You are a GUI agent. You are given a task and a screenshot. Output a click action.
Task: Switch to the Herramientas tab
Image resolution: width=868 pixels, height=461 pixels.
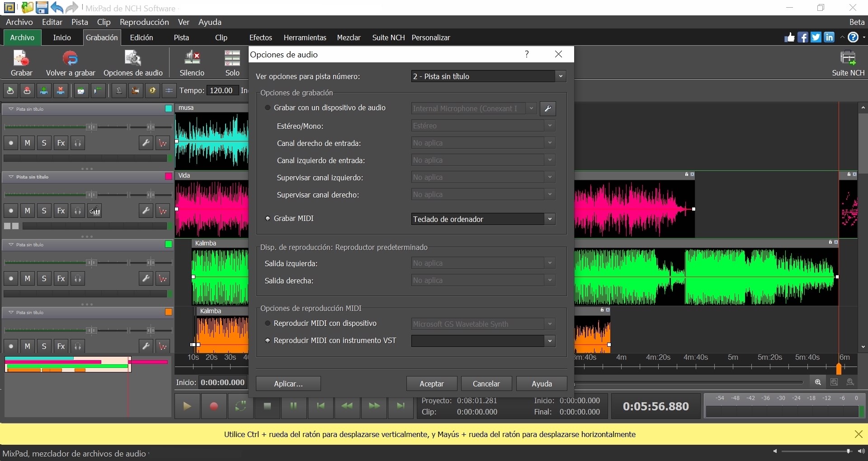tap(305, 38)
